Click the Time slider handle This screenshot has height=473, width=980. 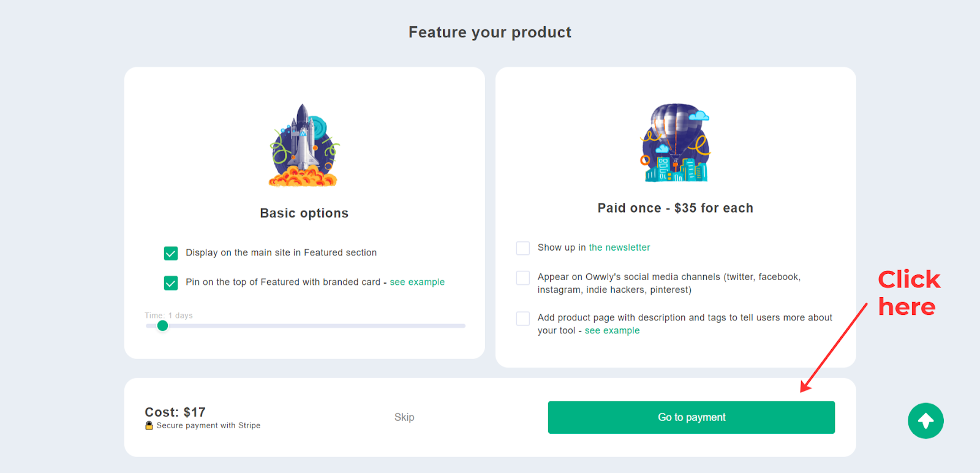[x=162, y=326]
